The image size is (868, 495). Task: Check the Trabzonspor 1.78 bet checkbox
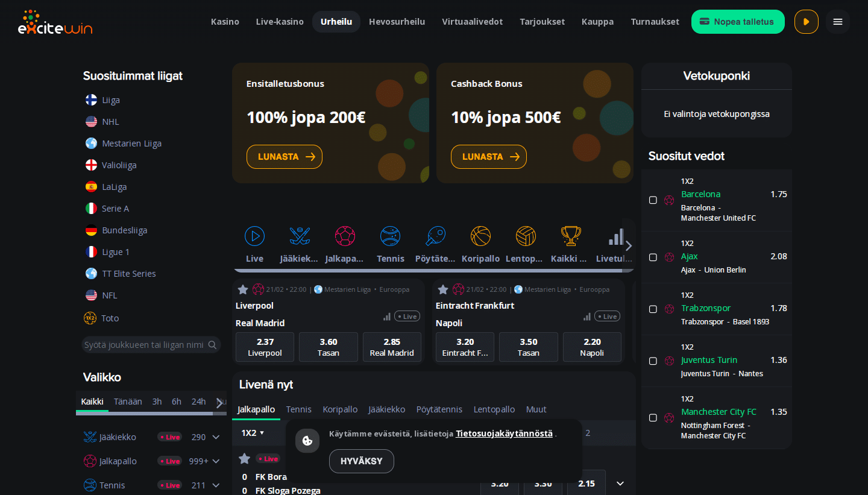coord(653,309)
